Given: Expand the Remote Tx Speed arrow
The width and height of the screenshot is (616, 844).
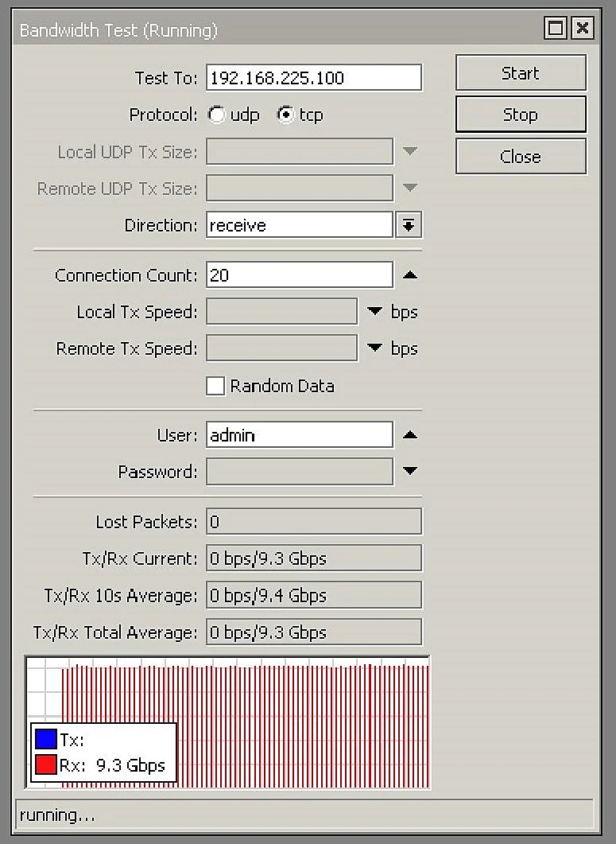Looking at the screenshot, I should (x=374, y=348).
